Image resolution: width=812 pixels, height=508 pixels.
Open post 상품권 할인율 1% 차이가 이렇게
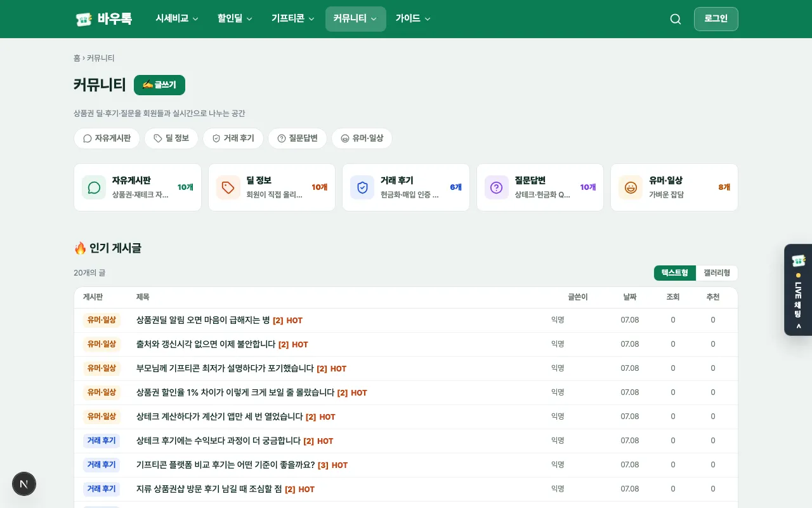coord(235,392)
